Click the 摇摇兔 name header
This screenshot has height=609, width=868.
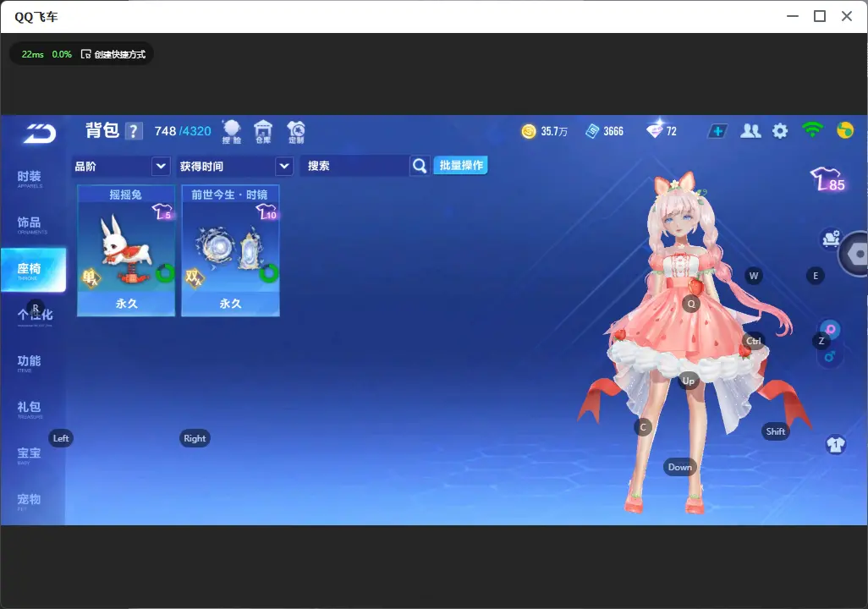(126, 195)
